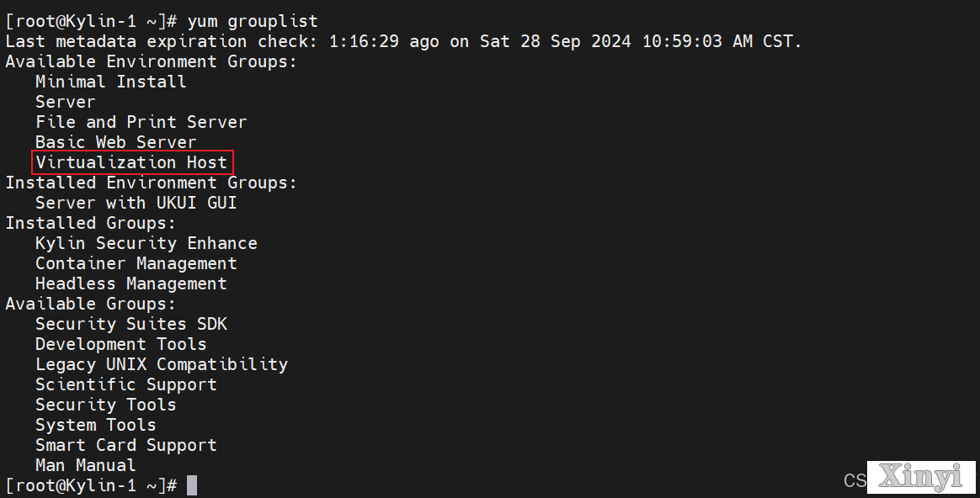Click the Legacy UNIX Compatibility entry
980x498 pixels.
click(162, 364)
